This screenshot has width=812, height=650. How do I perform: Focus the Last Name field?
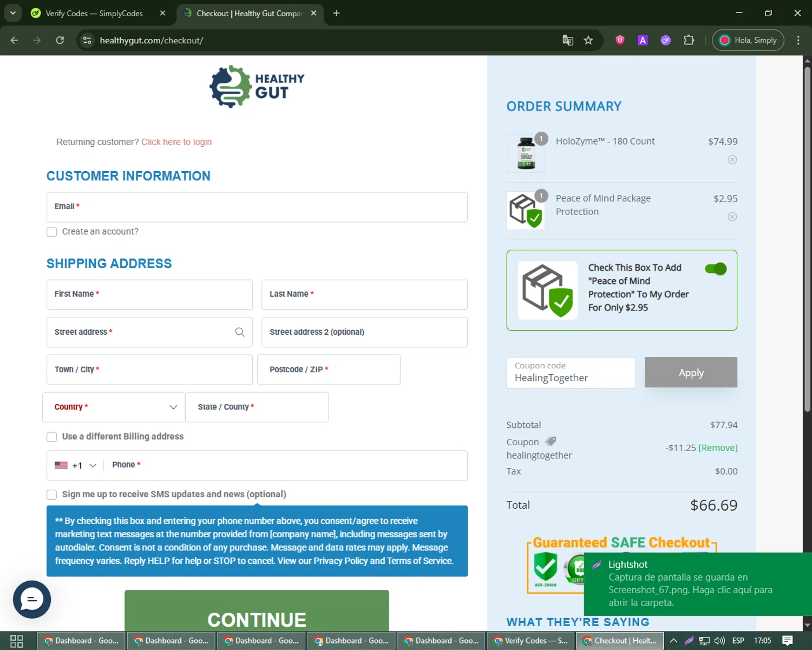click(x=364, y=295)
